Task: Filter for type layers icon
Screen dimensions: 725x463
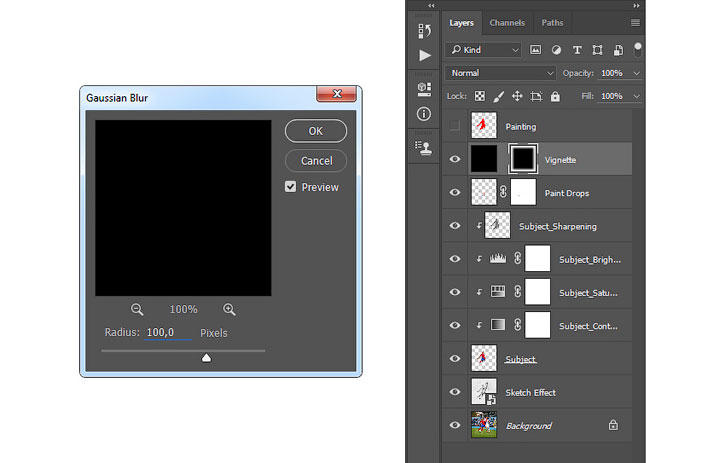Action: (577, 50)
